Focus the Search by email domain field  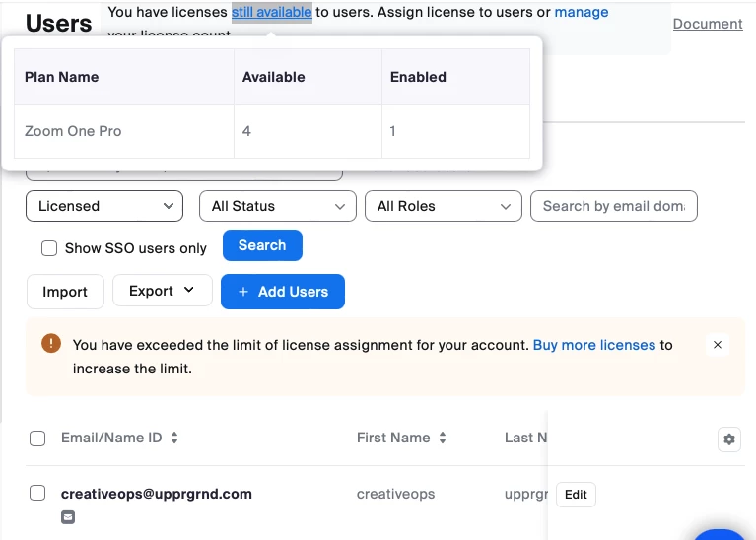[x=613, y=206]
